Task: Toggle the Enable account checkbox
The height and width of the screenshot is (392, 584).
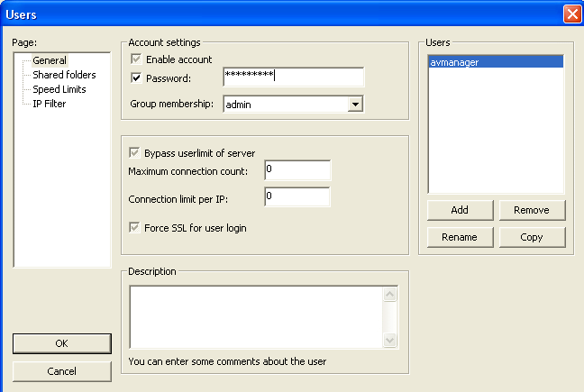Action: [136, 59]
